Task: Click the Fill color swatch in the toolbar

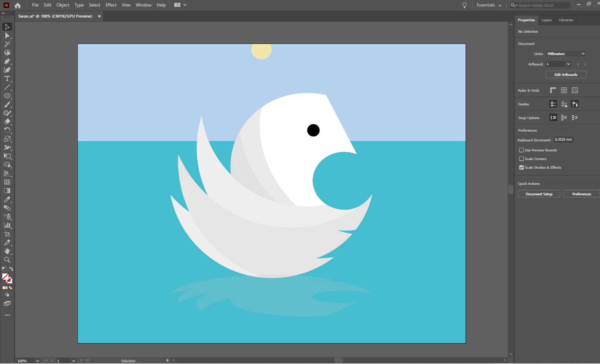Action: (5, 277)
